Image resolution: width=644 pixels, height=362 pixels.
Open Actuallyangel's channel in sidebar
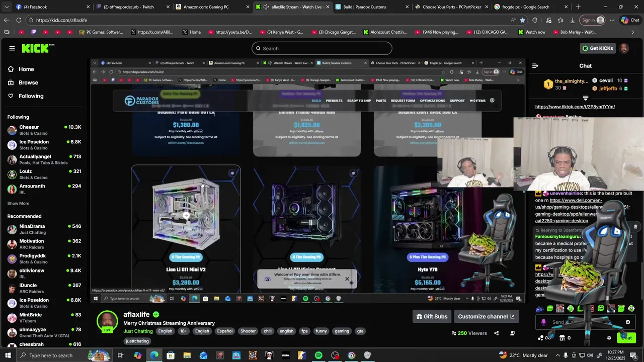44,159
